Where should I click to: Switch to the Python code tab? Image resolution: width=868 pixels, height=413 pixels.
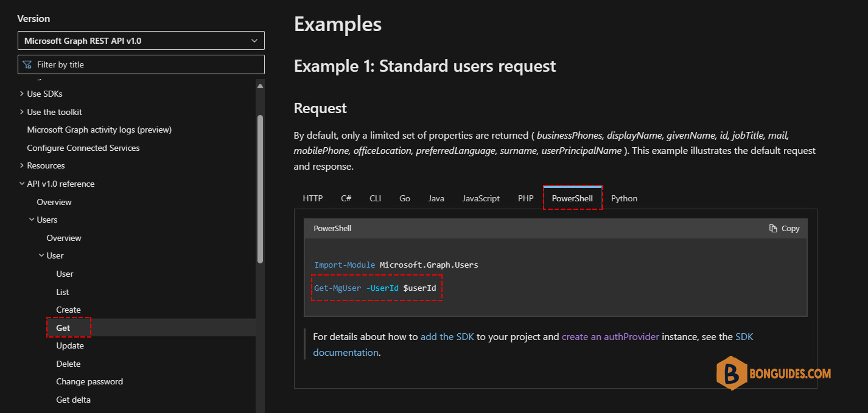click(x=625, y=198)
